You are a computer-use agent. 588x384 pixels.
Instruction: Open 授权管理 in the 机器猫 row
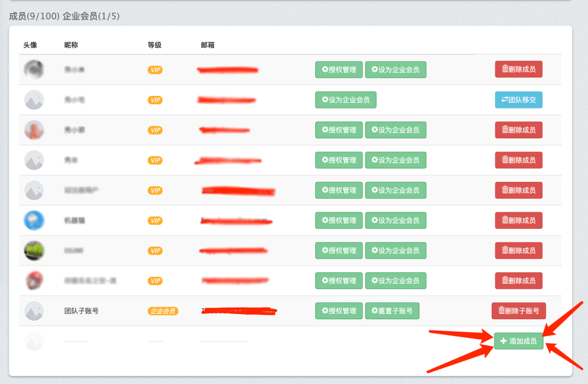[339, 221]
